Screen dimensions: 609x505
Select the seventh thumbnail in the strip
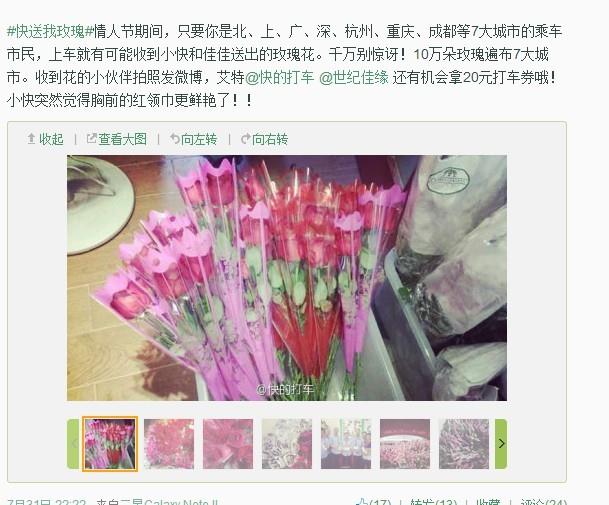point(464,444)
